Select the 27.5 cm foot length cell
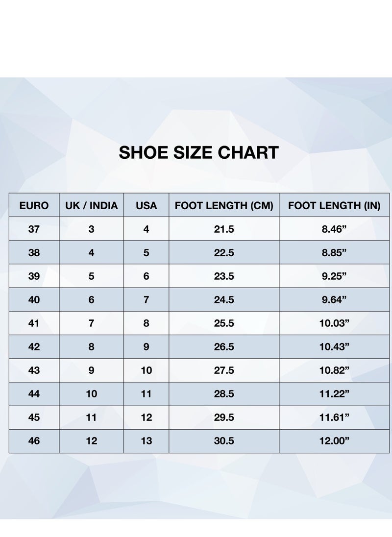Viewport: 392px width, 537px height. click(x=224, y=370)
